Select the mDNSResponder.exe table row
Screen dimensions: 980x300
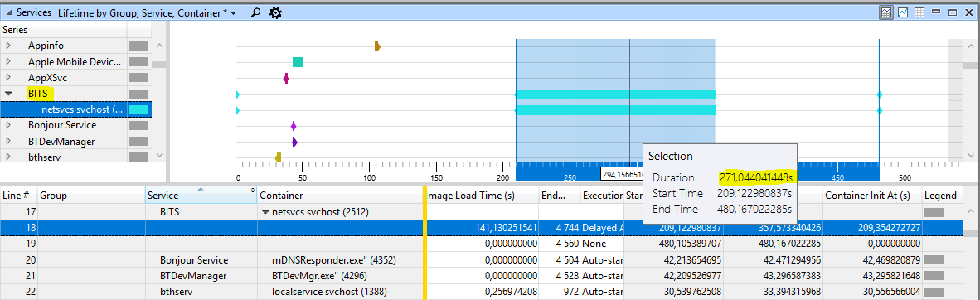pos(490,259)
